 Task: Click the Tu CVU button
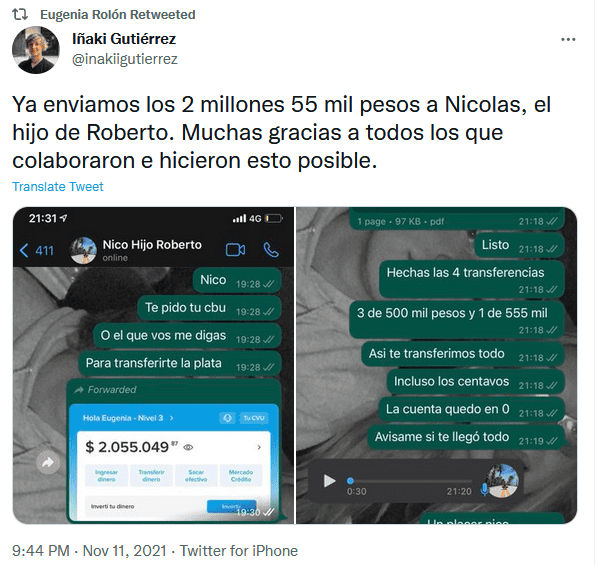point(254,418)
